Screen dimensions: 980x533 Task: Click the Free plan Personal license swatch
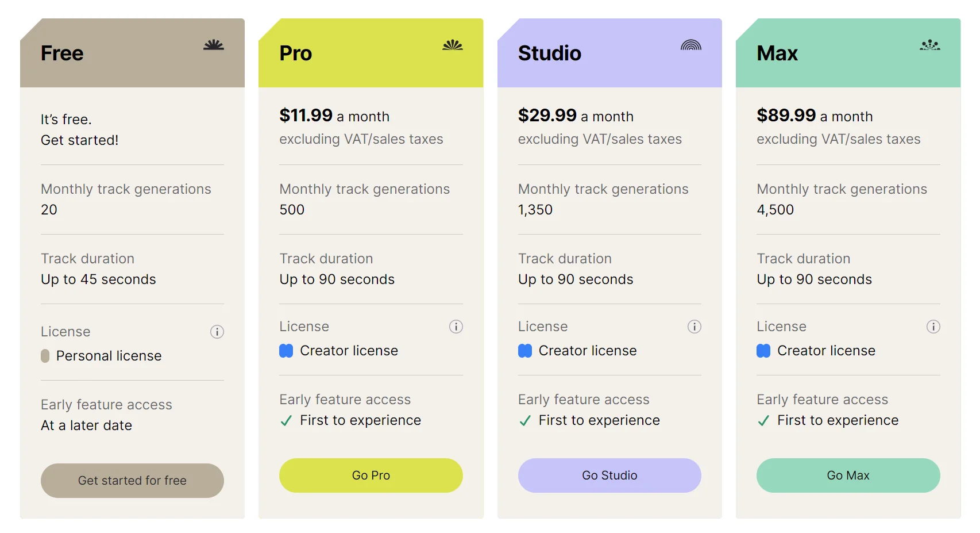point(45,356)
